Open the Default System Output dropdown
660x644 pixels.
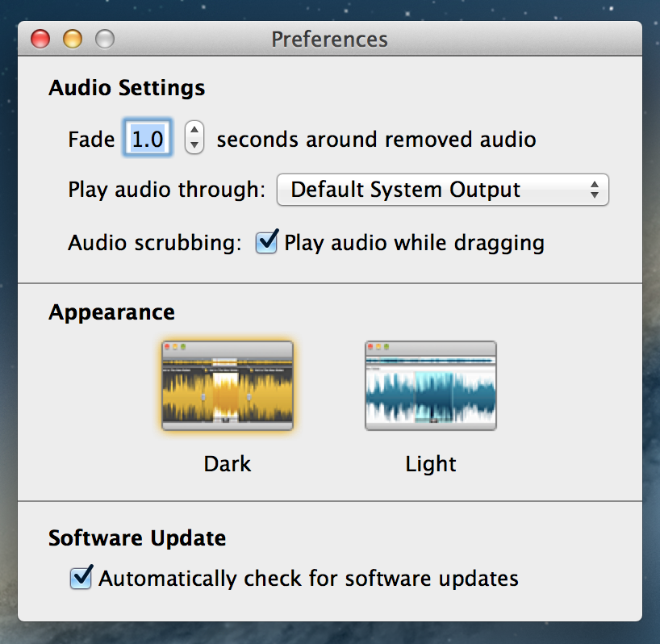tap(442, 190)
